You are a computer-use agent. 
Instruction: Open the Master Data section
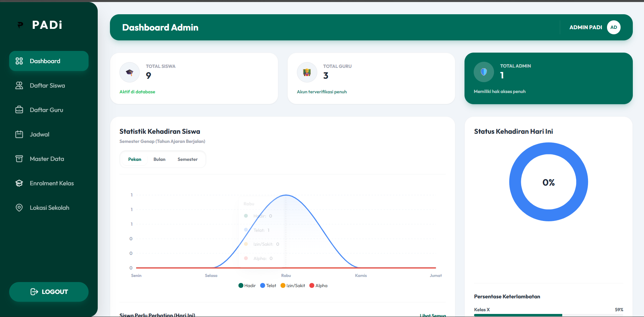pyautogui.click(x=49, y=159)
